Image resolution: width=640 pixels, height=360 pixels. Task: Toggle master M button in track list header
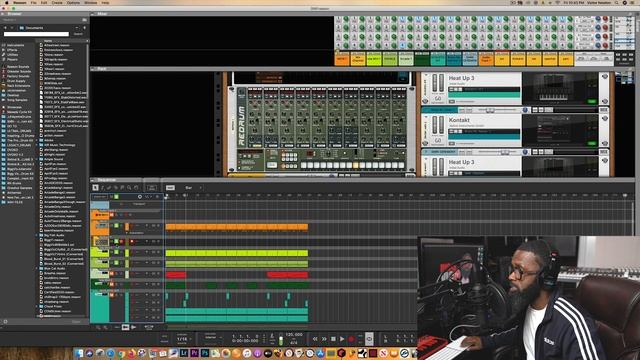tap(111, 197)
